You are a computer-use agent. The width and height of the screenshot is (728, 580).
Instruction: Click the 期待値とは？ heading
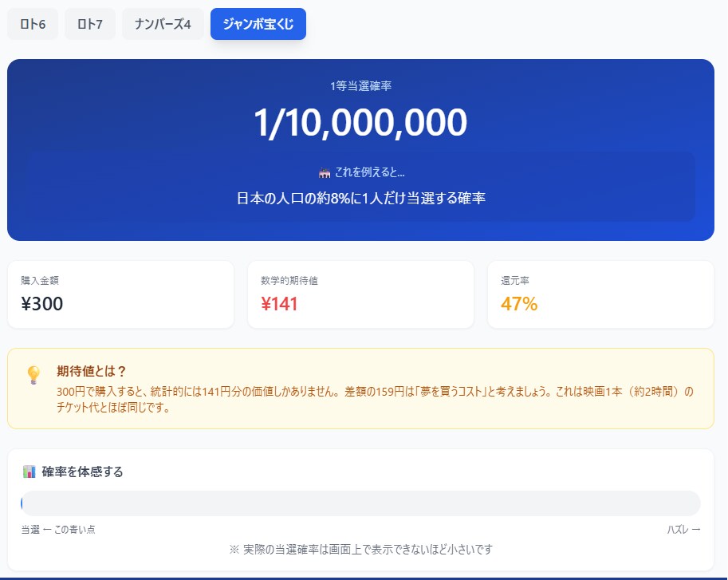coord(92,371)
